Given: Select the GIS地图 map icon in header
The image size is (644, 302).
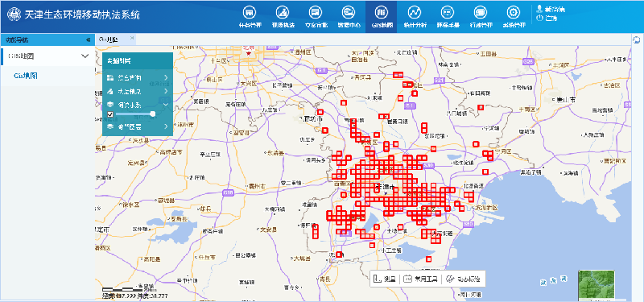Looking at the screenshot, I should click(x=382, y=12).
